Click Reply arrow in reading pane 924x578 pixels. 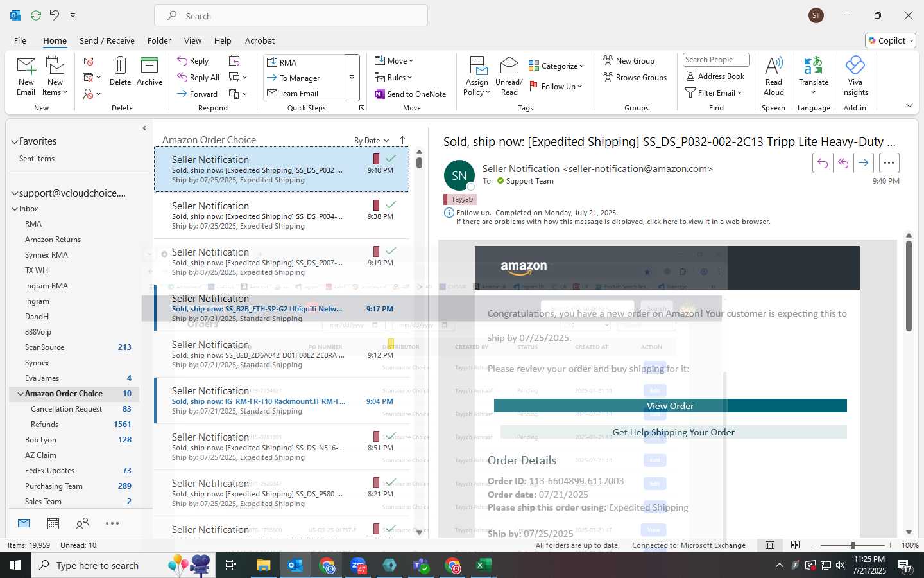click(823, 163)
